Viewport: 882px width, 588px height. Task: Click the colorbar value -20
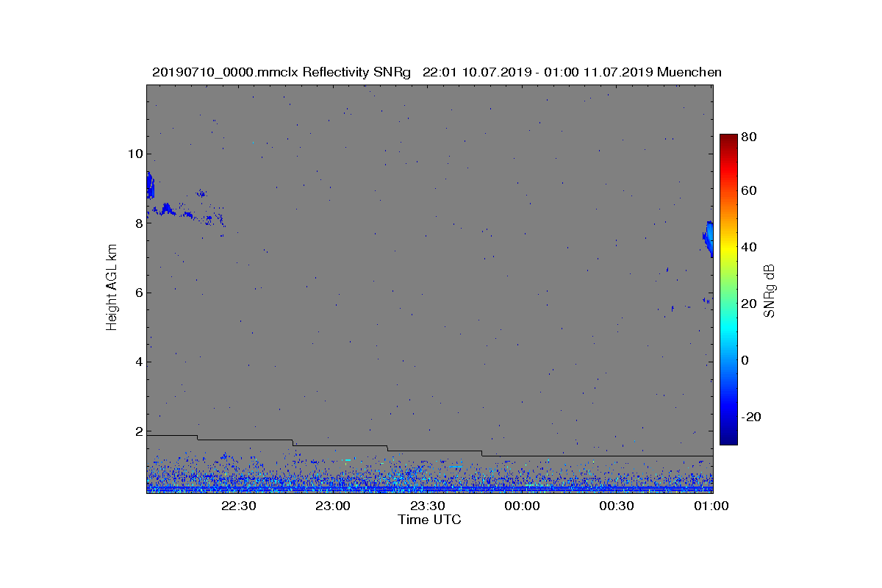[752, 417]
